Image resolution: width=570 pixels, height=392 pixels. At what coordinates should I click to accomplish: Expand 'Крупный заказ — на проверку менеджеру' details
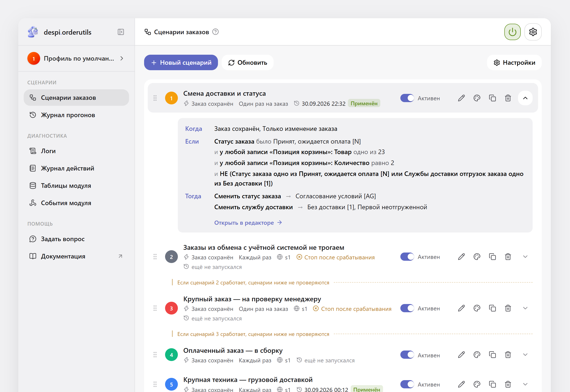pyautogui.click(x=525, y=308)
